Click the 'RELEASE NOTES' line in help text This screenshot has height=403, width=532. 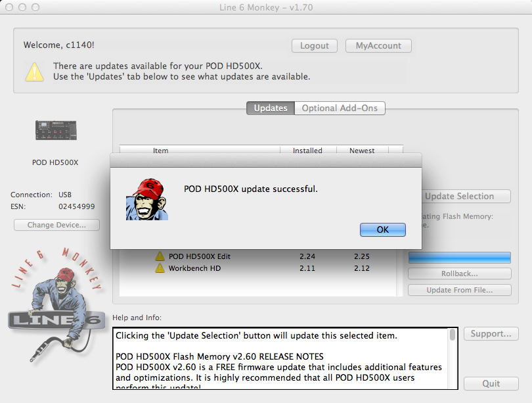pyautogui.click(x=219, y=356)
